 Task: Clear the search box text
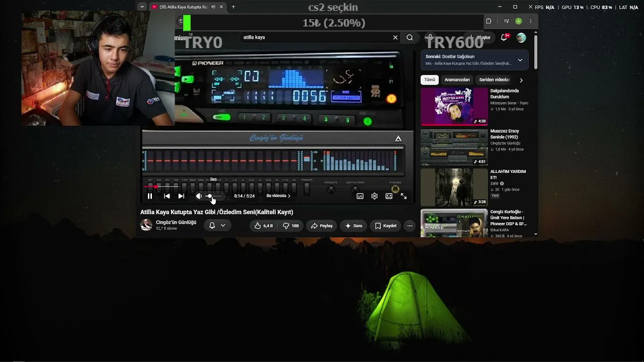tap(395, 37)
